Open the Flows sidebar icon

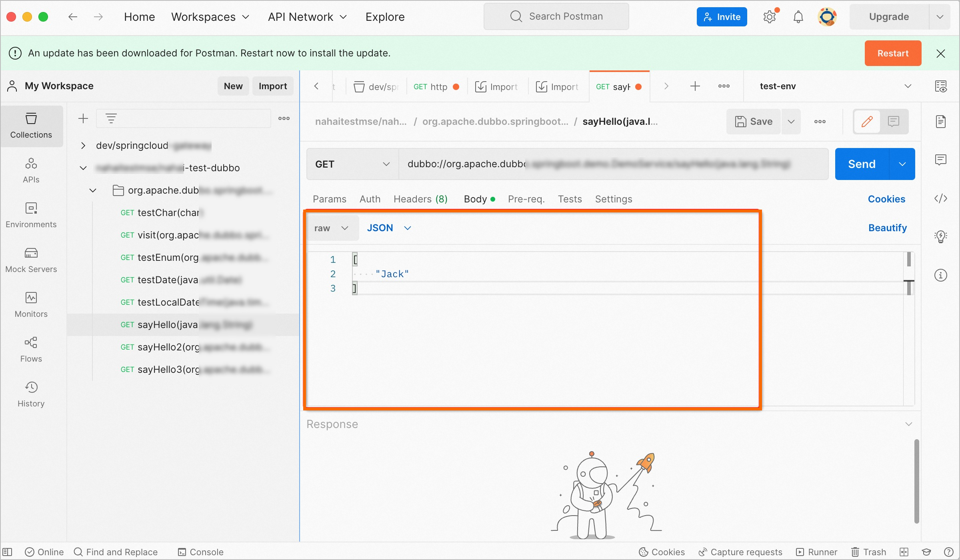[x=31, y=350]
